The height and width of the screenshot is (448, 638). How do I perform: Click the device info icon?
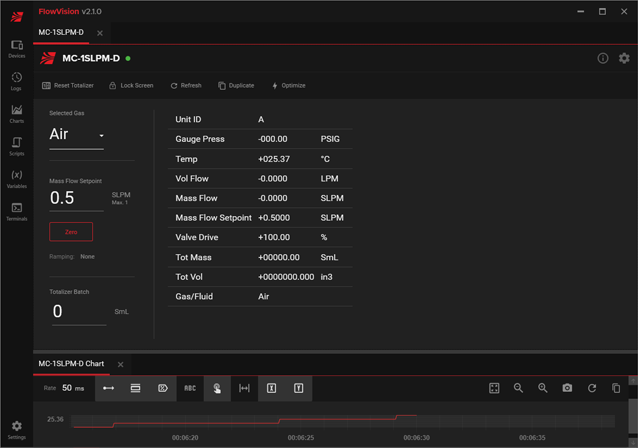pos(602,58)
